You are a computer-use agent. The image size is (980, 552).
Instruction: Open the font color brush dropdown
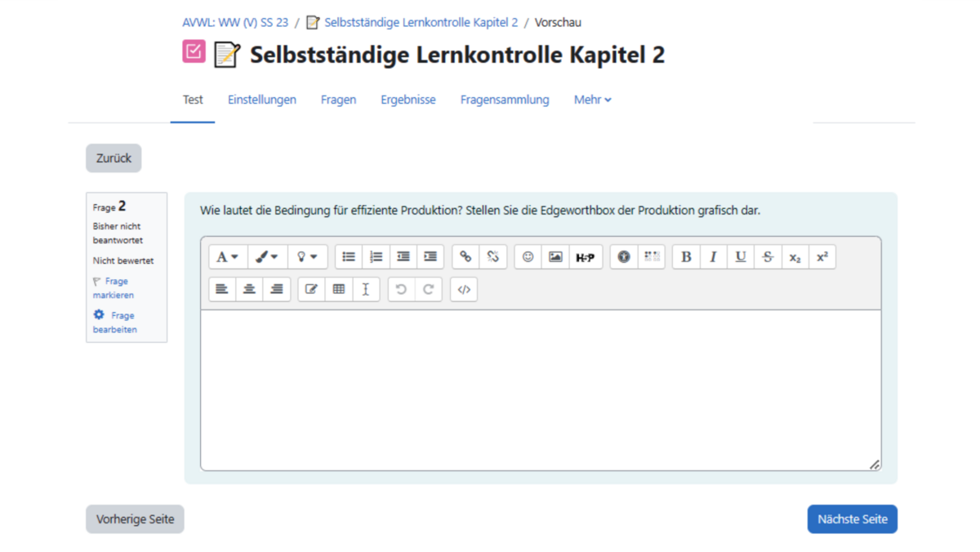pos(267,257)
